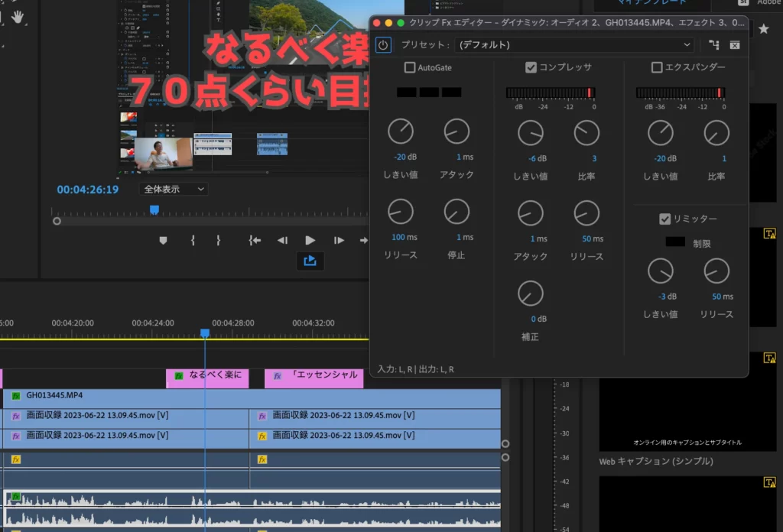Click compressor リリース knob at 50 ms

586,213
